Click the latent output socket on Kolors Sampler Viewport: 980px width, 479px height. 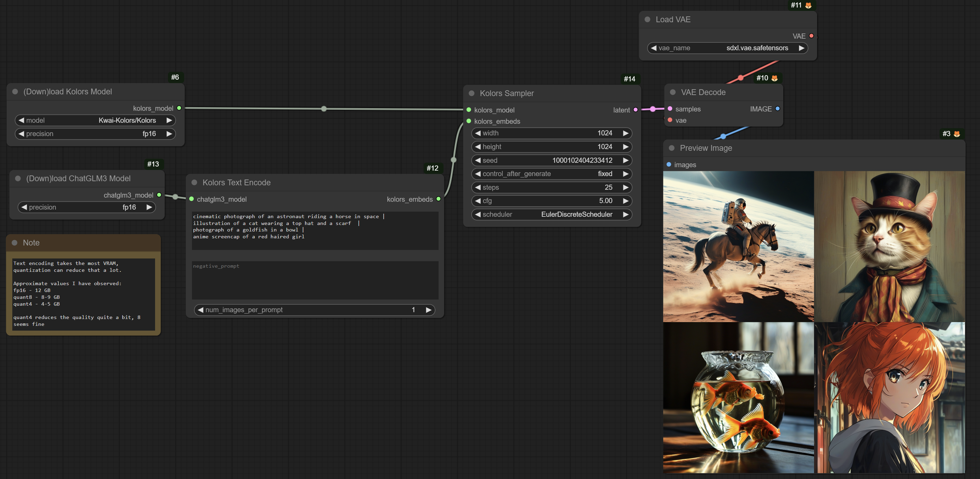coord(635,110)
